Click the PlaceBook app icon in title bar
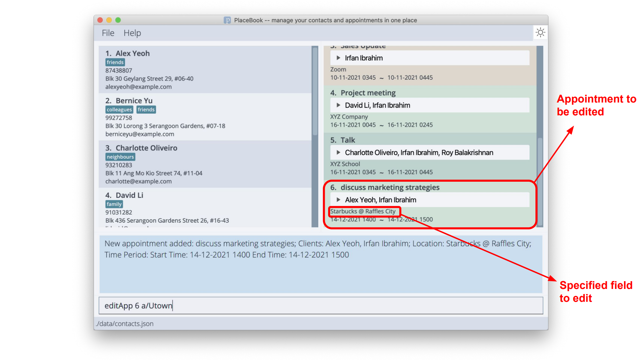644x360 pixels. (x=227, y=20)
